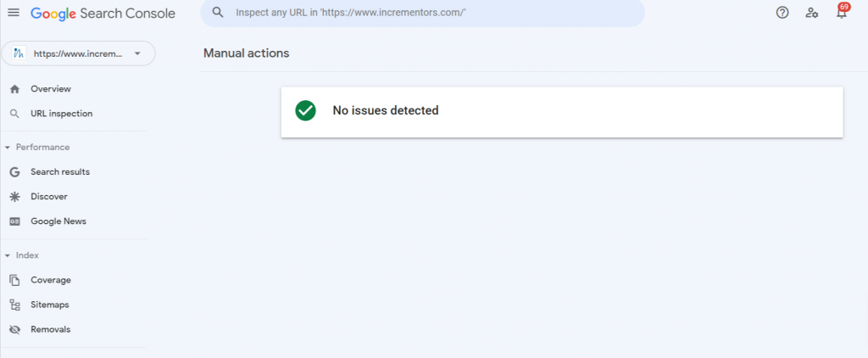Click the Removals crossed-eye icon
This screenshot has width=868, height=358.
coord(15,330)
